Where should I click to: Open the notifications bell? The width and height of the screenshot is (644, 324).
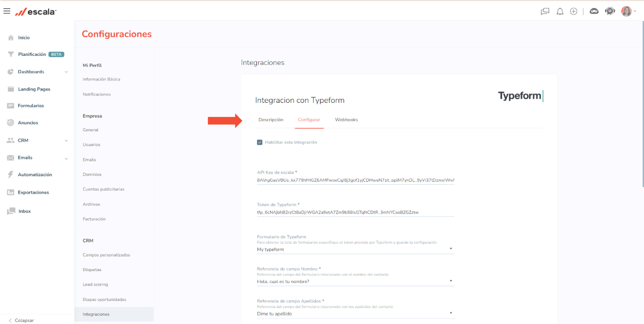[x=560, y=11]
